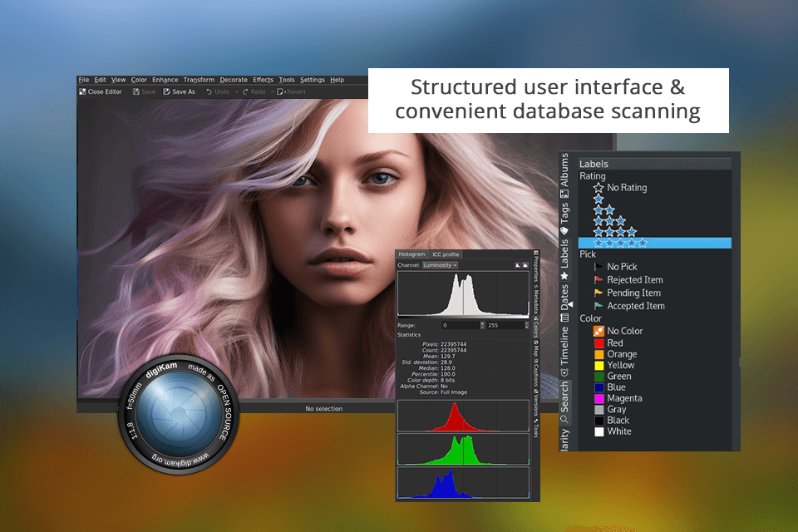Open the Versions sidebar tab

[536, 403]
